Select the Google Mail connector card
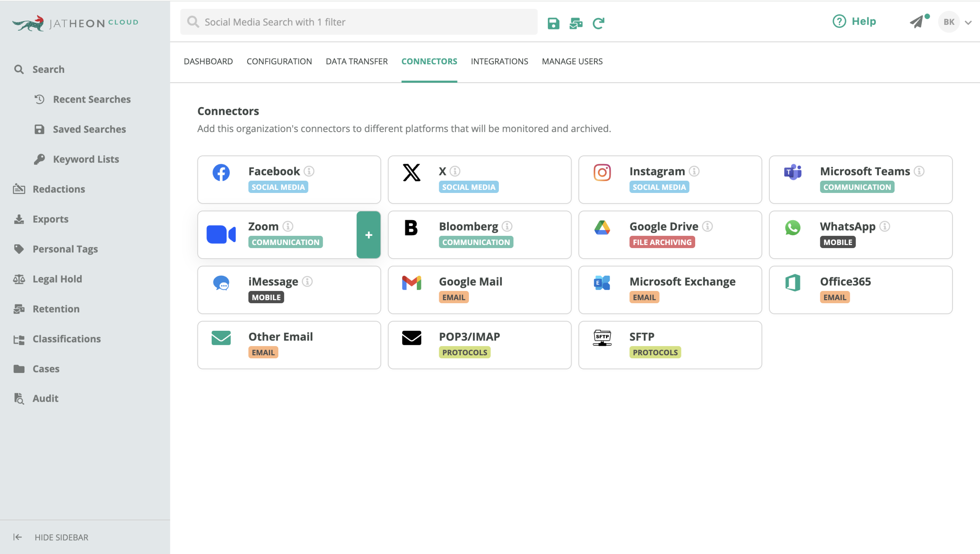This screenshot has height=554, width=980. [x=480, y=290]
